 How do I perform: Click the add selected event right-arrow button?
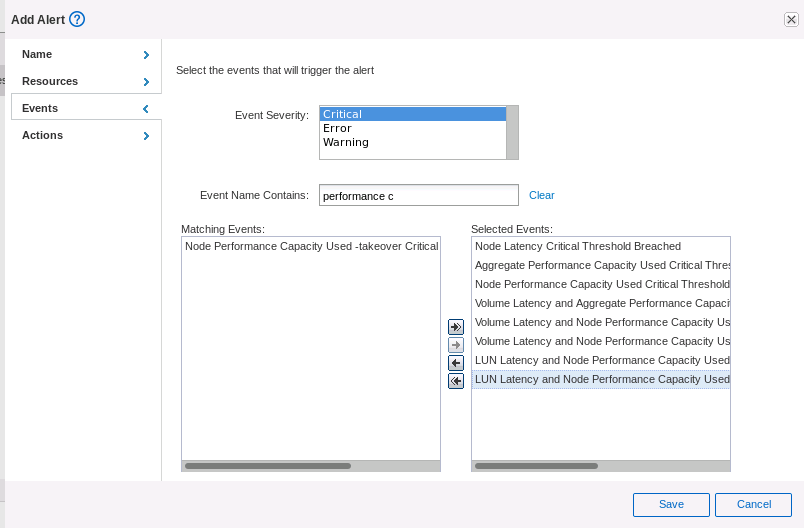tap(456, 345)
